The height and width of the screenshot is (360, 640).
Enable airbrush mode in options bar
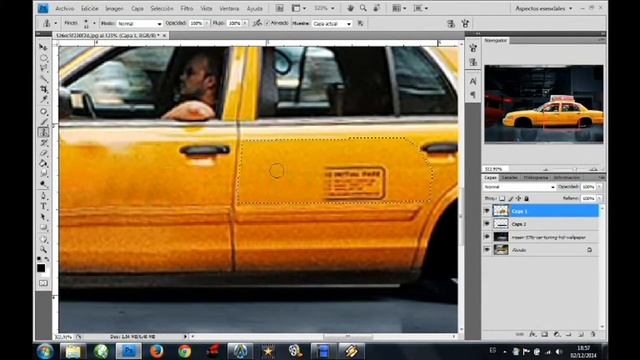[x=257, y=23]
